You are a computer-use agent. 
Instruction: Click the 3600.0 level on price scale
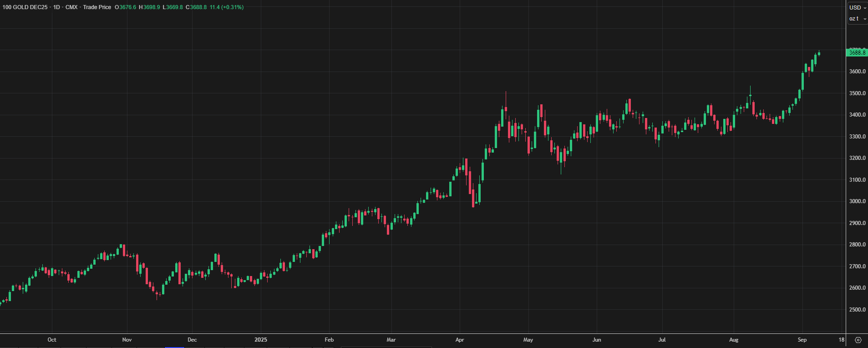(857, 72)
